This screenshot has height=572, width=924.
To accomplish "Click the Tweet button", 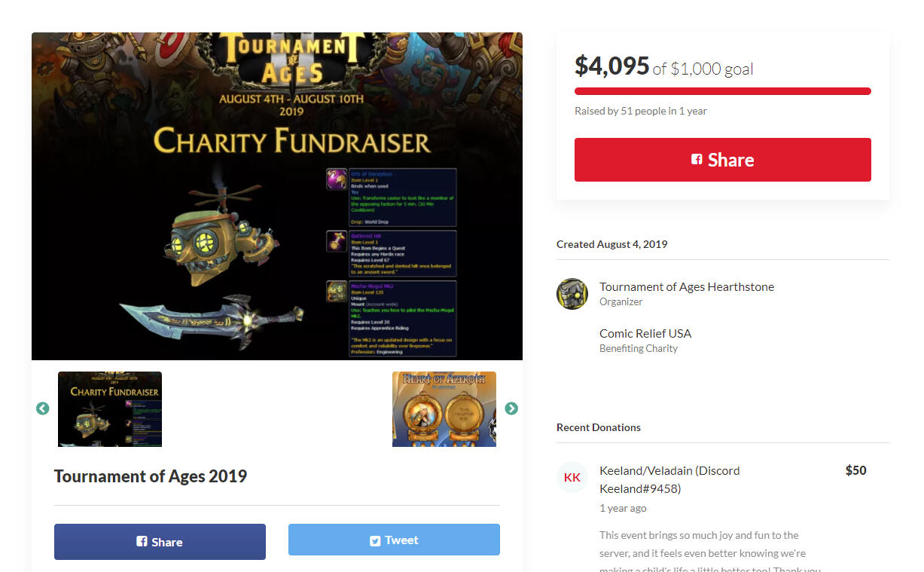I will (x=394, y=540).
